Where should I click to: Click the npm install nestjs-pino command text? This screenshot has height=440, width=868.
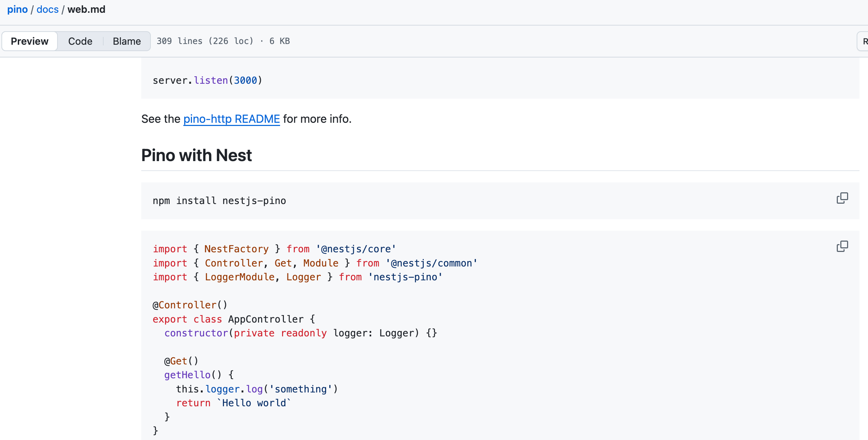pyautogui.click(x=219, y=201)
